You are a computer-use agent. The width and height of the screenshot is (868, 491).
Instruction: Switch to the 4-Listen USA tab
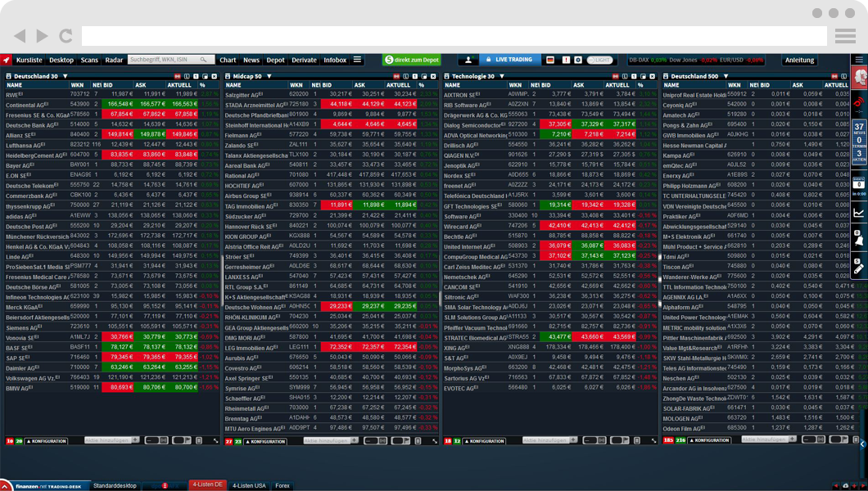[249, 485]
